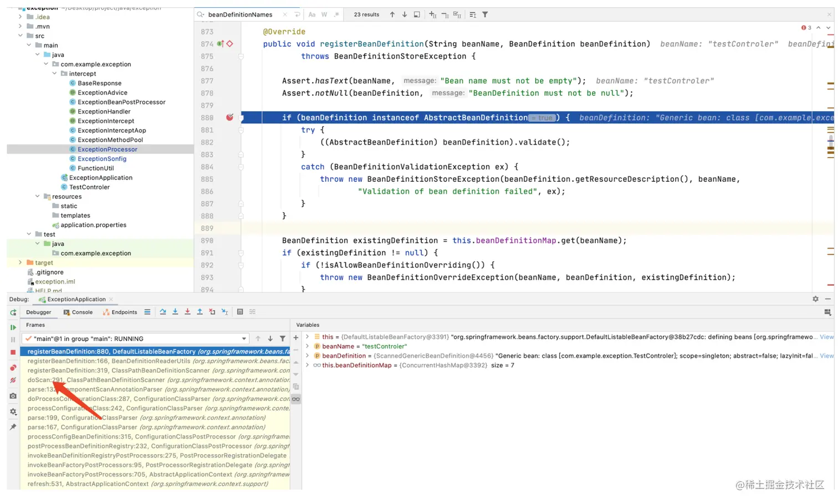Click Force Step Into red arrow icon
This screenshot has height=504, width=838.
click(187, 312)
